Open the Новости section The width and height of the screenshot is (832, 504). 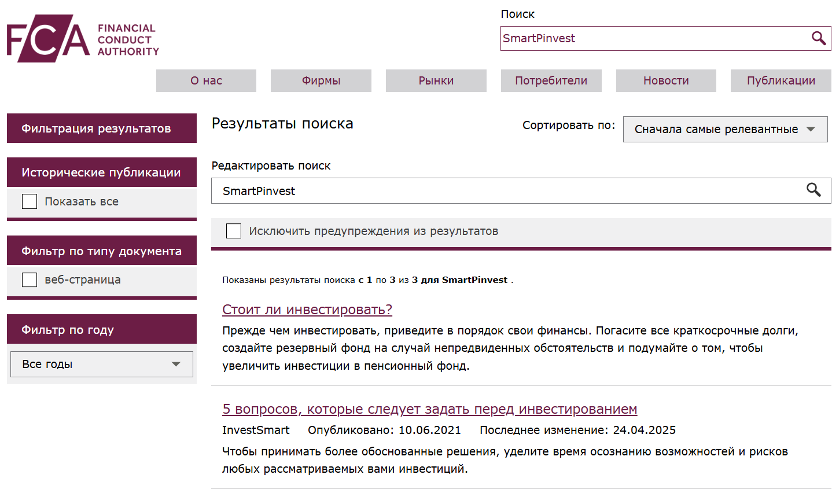point(665,80)
